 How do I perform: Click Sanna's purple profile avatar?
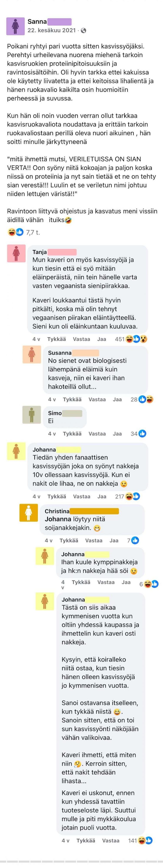15,26
